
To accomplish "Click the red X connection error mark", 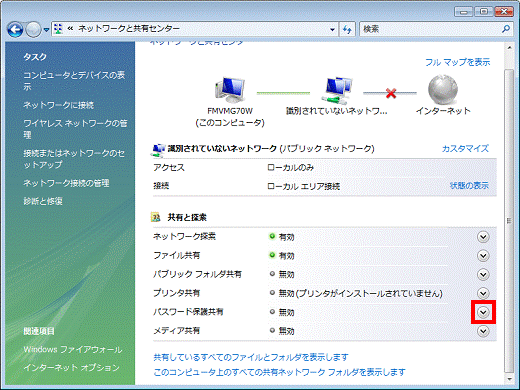I will tap(391, 93).
